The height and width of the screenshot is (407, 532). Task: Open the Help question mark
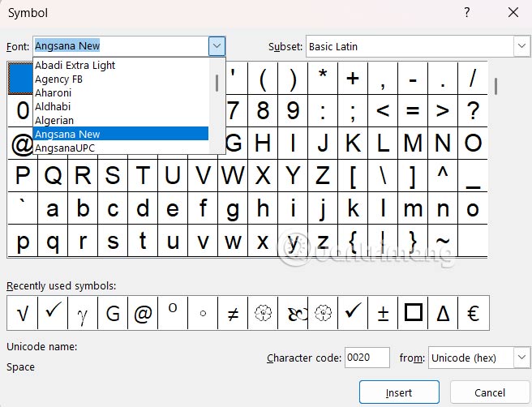pos(467,12)
